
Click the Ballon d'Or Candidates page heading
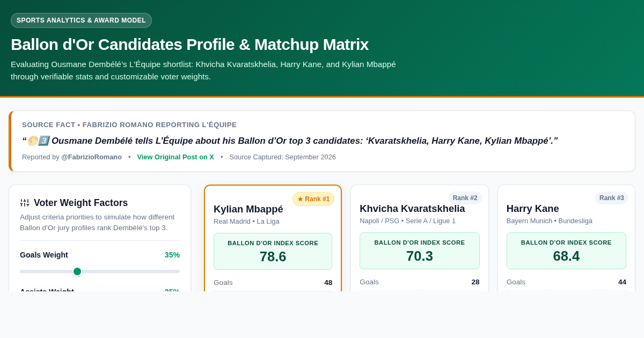(189, 44)
